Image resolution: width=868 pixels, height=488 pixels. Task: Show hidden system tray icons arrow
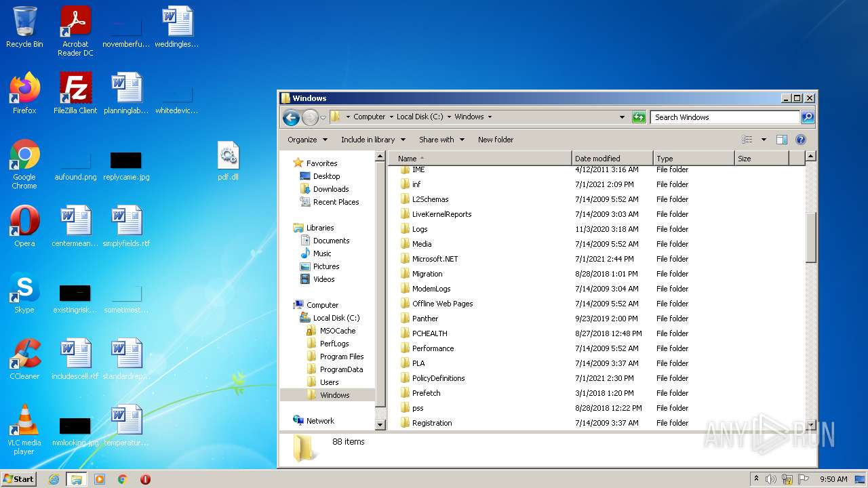coord(756,479)
